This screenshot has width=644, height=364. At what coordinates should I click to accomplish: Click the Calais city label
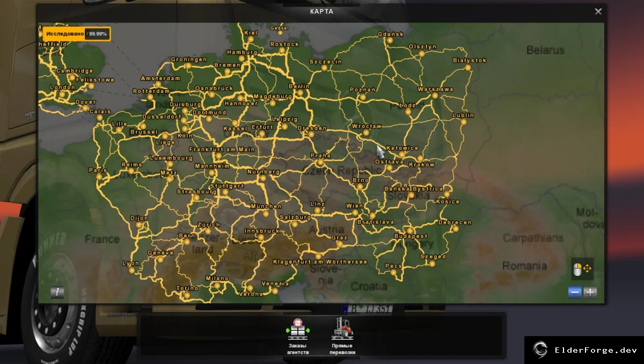tap(100, 112)
